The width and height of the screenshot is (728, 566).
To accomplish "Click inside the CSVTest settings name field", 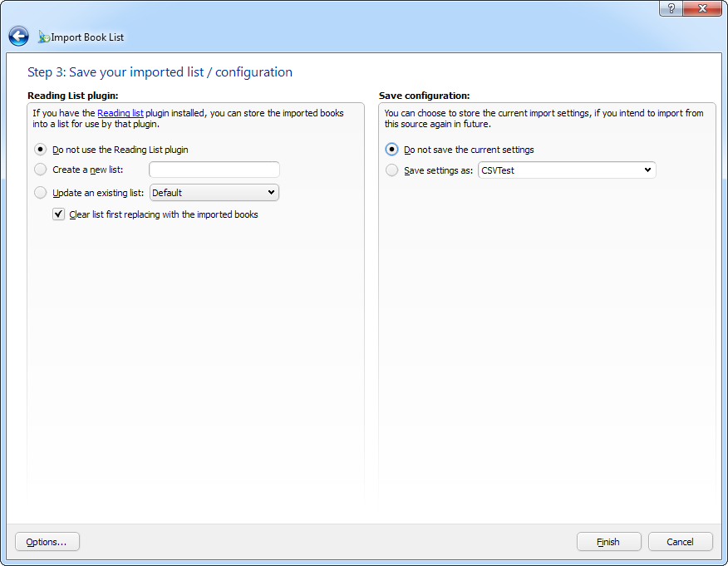I will 557,170.
